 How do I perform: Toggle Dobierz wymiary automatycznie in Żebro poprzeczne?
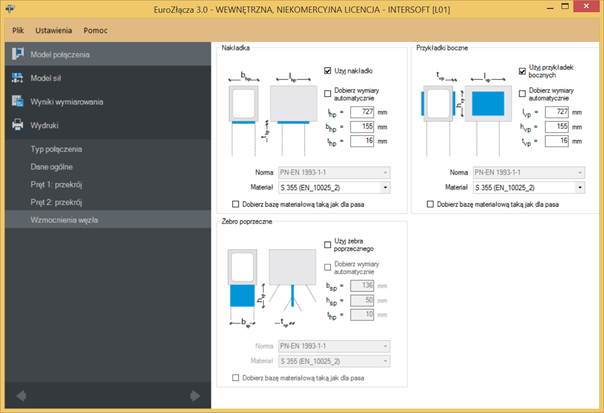tap(327, 267)
